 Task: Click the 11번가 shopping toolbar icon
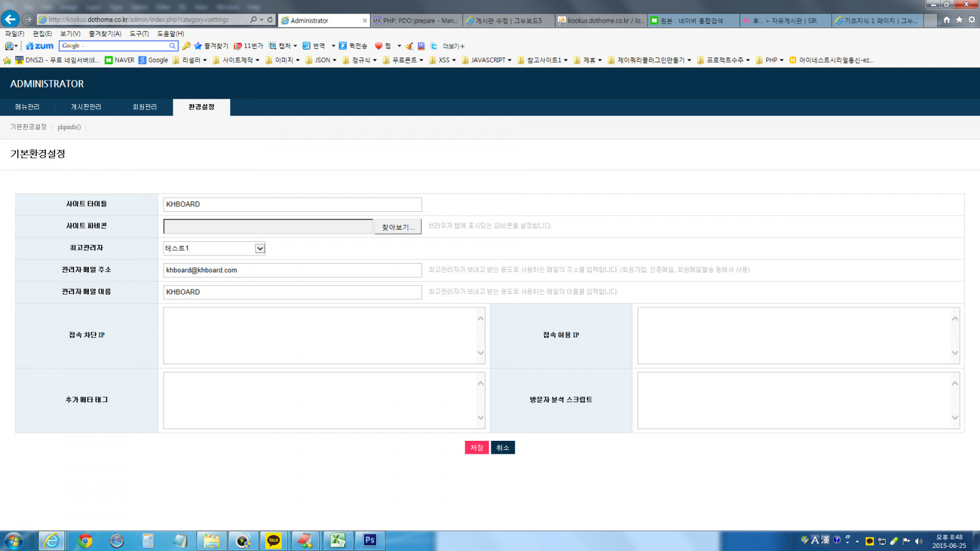coord(248,46)
